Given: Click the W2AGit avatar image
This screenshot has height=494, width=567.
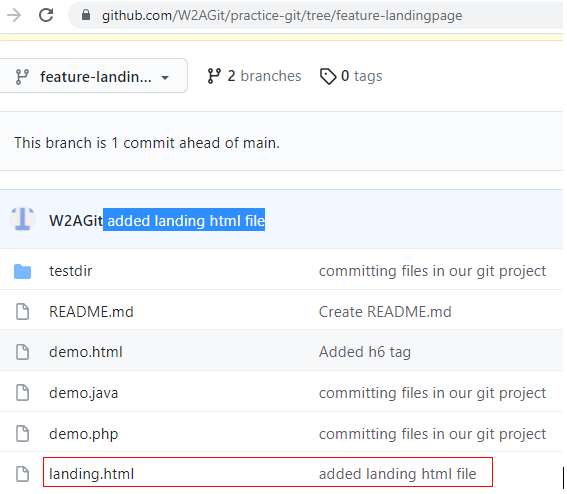Looking at the screenshot, I should pyautogui.click(x=22, y=219).
